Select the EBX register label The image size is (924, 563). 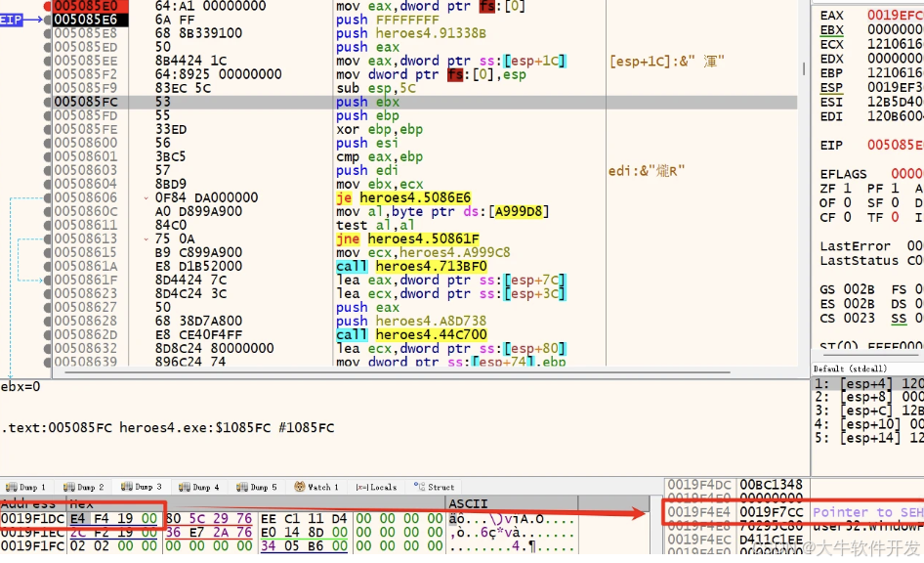[831, 29]
